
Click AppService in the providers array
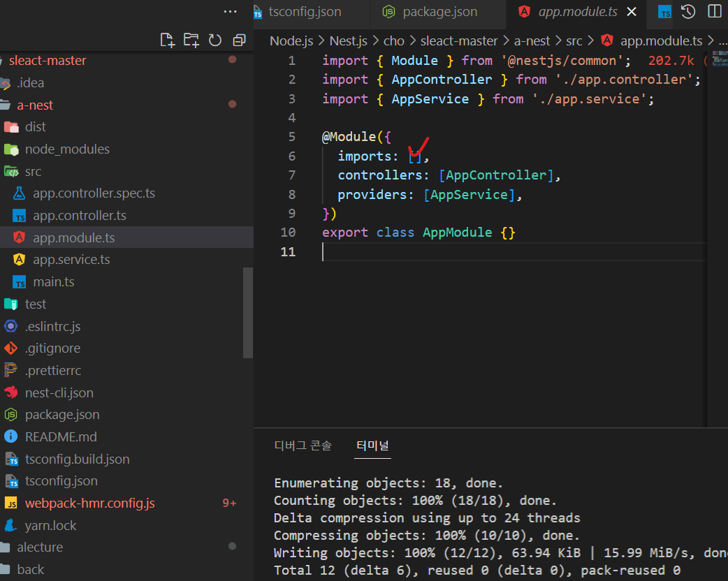point(469,194)
